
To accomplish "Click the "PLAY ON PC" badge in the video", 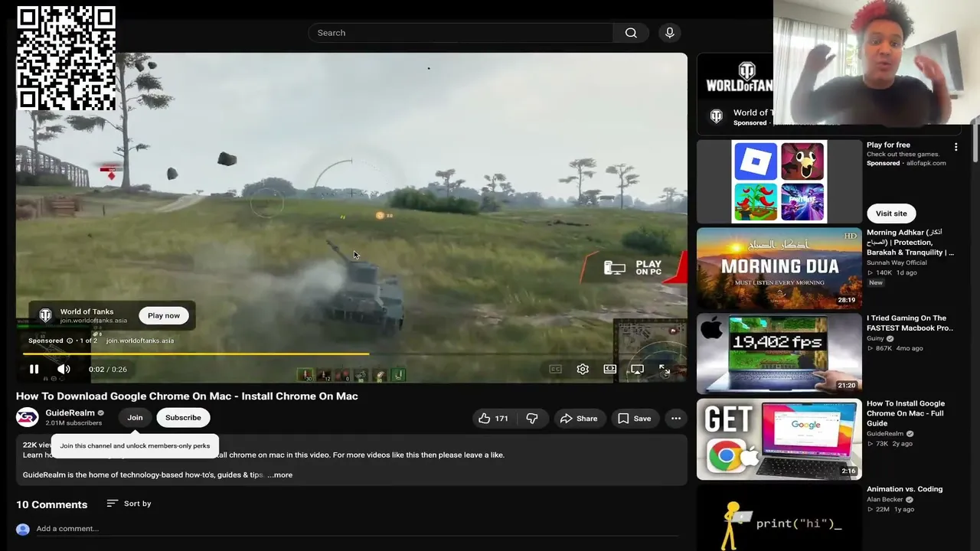I will click(x=633, y=267).
